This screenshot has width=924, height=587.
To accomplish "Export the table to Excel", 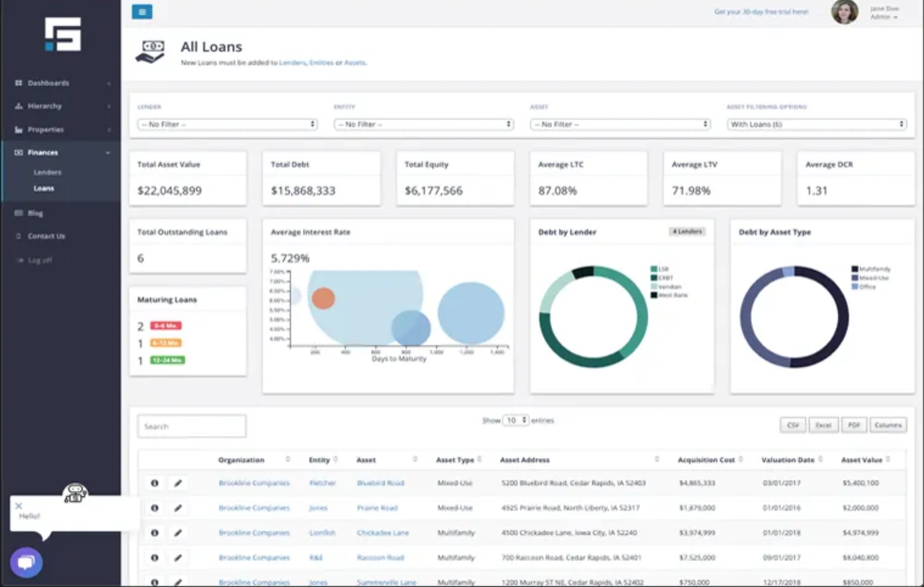I will (823, 425).
